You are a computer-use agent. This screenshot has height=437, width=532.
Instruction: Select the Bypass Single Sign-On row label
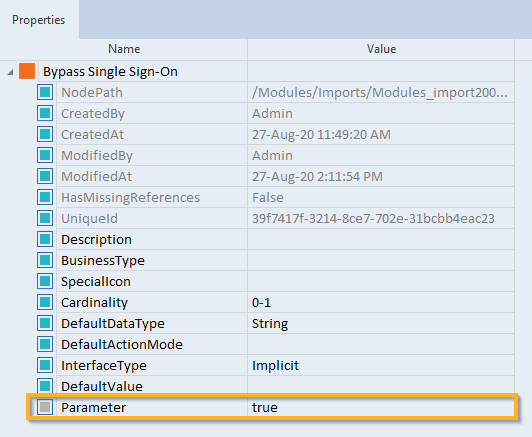pos(110,72)
